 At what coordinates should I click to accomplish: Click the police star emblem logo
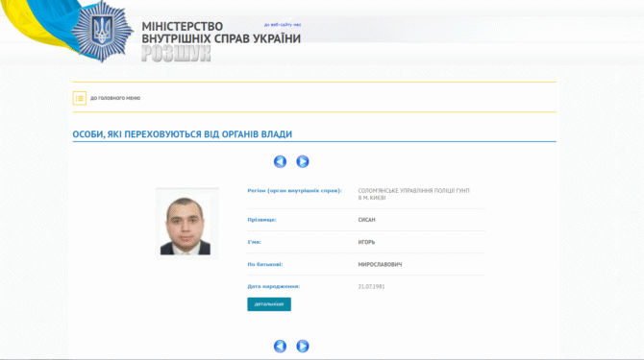pyautogui.click(x=102, y=32)
